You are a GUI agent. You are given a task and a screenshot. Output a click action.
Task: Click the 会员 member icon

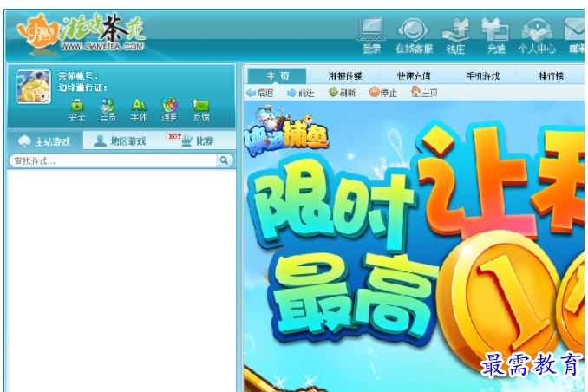108,110
